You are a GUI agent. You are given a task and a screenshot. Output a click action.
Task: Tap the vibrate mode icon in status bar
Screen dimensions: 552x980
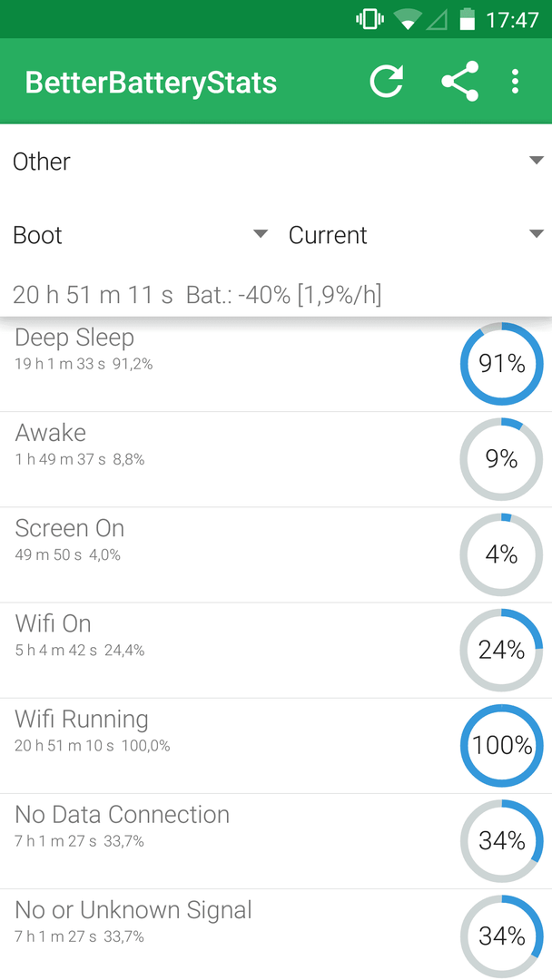(370, 19)
